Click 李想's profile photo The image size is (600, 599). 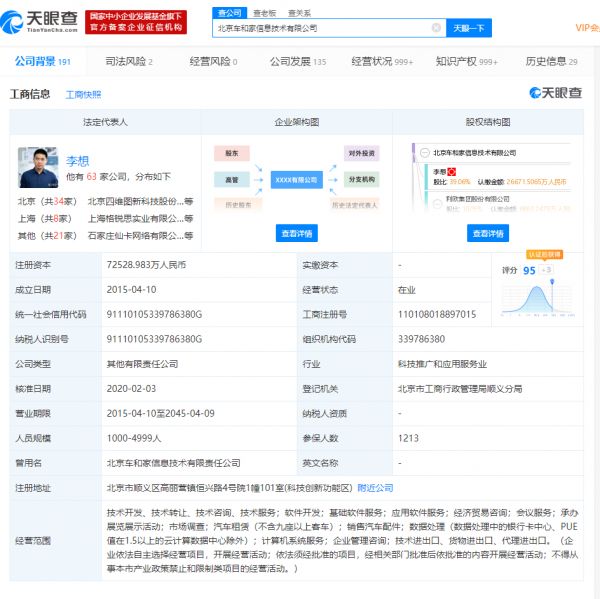pyautogui.click(x=38, y=168)
